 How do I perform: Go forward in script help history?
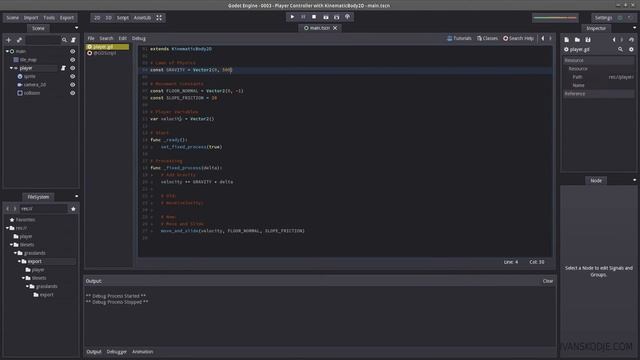pos(550,38)
